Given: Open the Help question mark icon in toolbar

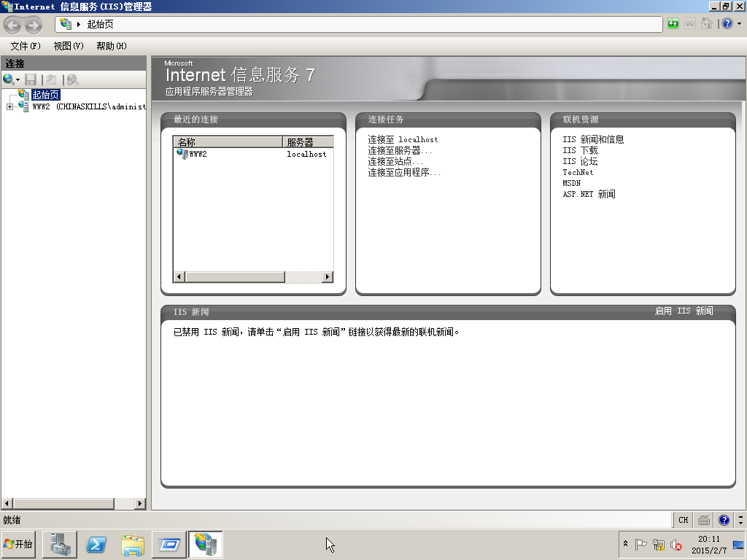Looking at the screenshot, I should pyautogui.click(x=727, y=24).
